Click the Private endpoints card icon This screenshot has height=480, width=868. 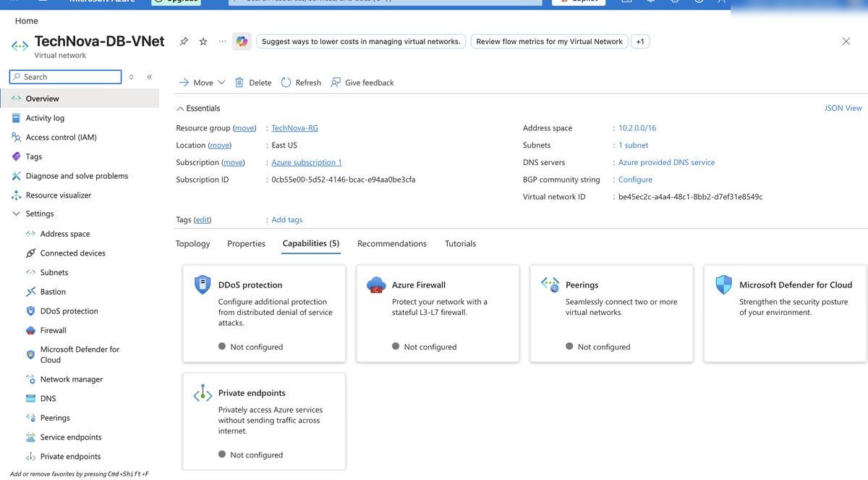tap(203, 393)
